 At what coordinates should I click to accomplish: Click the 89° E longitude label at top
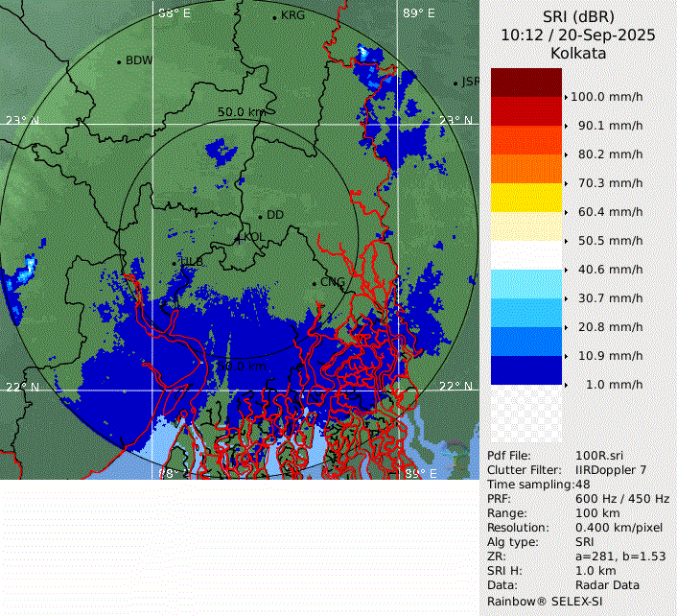(417, 13)
